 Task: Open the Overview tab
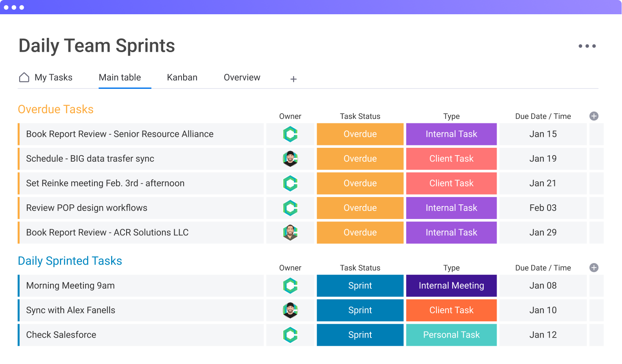pyautogui.click(x=242, y=77)
